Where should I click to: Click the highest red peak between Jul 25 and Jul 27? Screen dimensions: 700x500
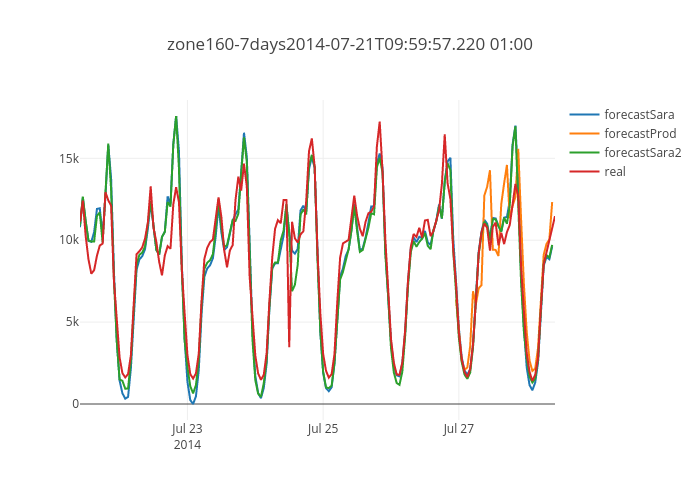point(380,122)
